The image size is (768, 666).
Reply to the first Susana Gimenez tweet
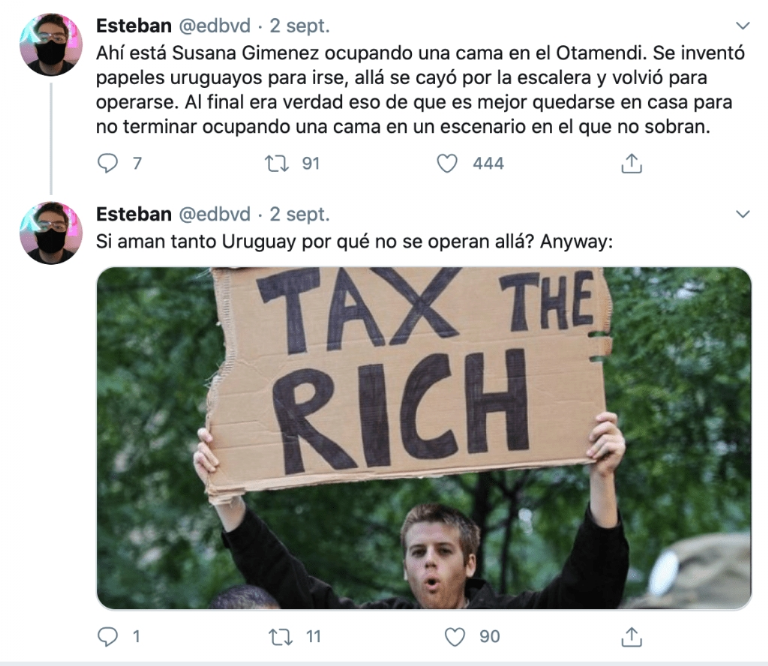coord(108,163)
